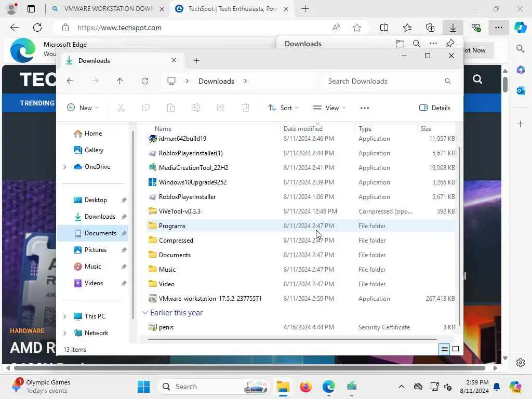Toggle Edge split screen icon
532x399 pixels.
coord(384,28)
